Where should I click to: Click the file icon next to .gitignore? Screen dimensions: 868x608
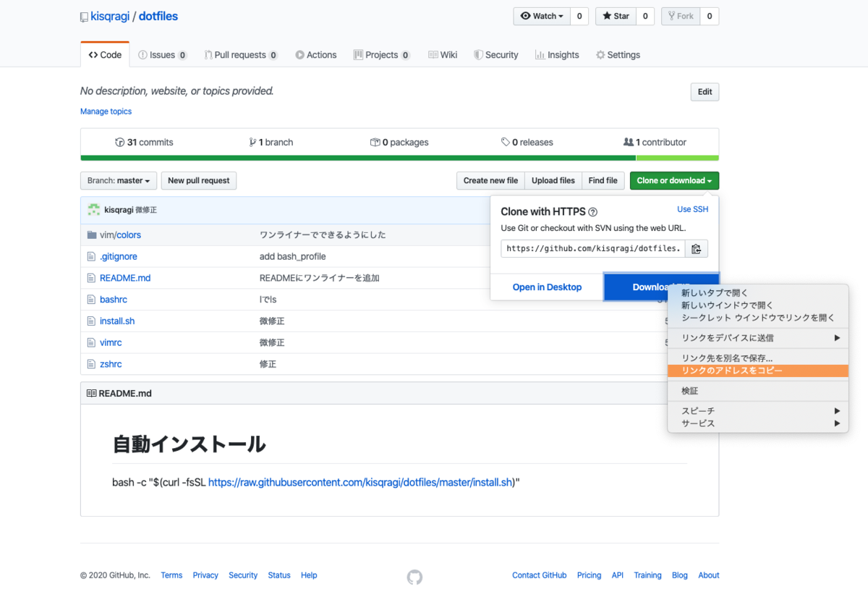click(x=91, y=256)
